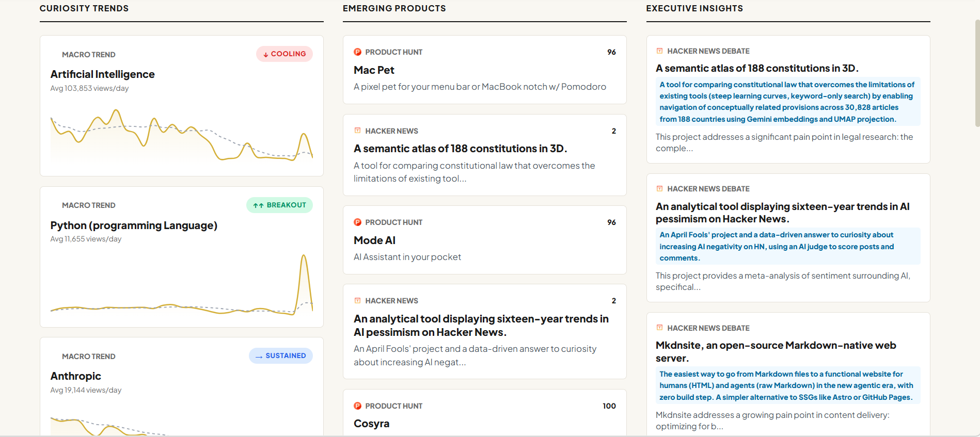The width and height of the screenshot is (980, 437).
Task: Click 'Avg 103,853 views/day' text
Action: (89, 88)
